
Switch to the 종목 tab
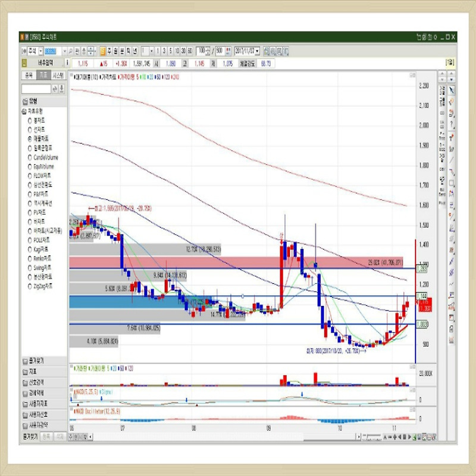[x=29, y=76]
